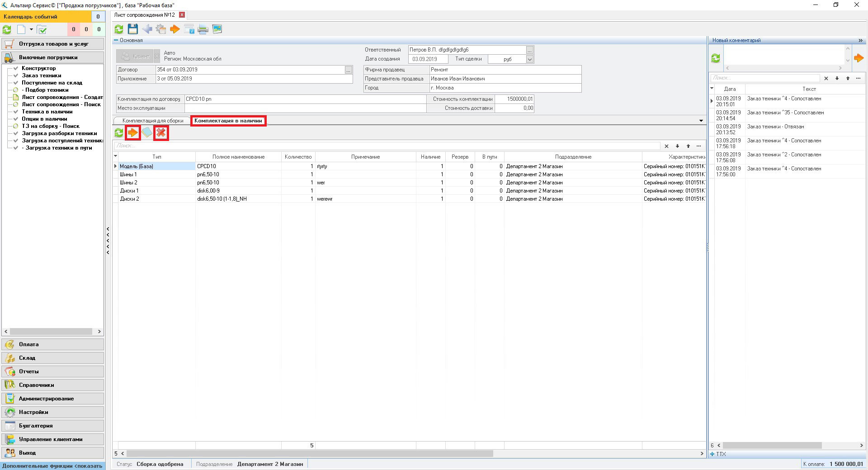
Task: Select the Комплектация в наличии tab
Action: (228, 121)
